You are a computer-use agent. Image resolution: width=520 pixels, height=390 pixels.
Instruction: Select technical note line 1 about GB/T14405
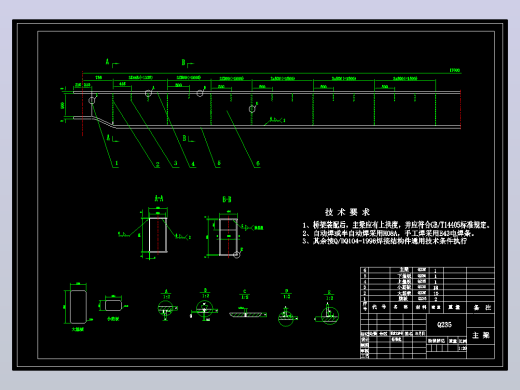click(x=396, y=225)
